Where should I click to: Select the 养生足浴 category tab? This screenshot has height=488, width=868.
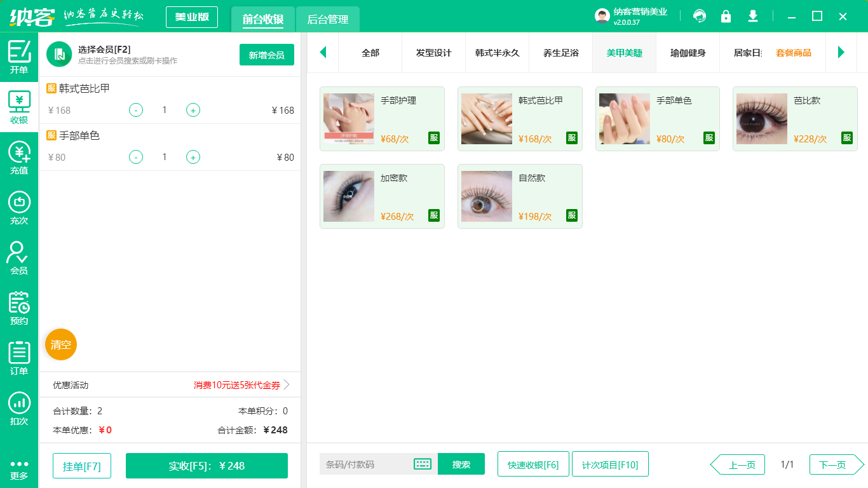(x=560, y=53)
